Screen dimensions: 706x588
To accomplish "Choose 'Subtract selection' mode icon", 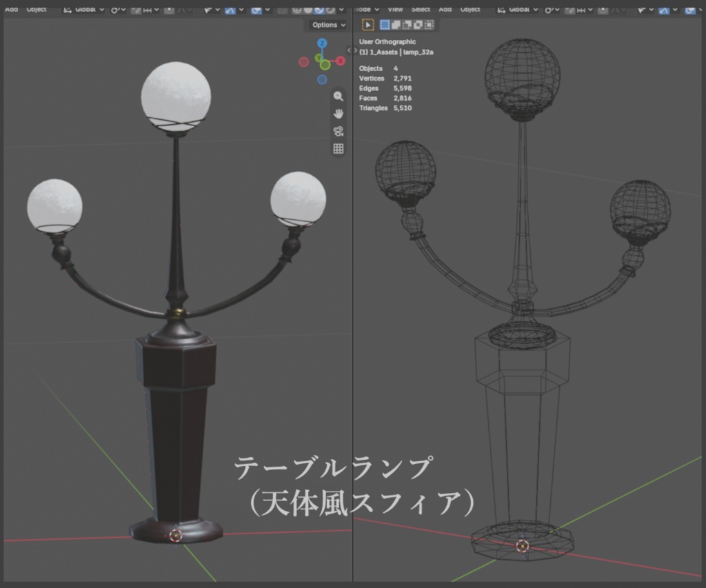I will click(407, 25).
